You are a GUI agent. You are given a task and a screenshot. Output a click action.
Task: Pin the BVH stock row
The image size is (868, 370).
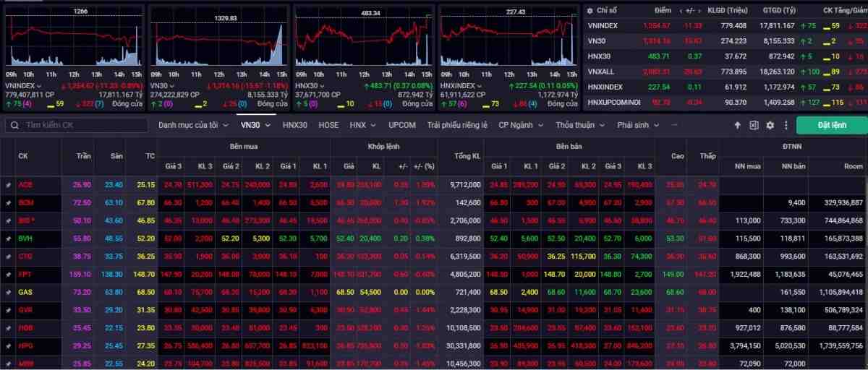[x=8, y=238]
